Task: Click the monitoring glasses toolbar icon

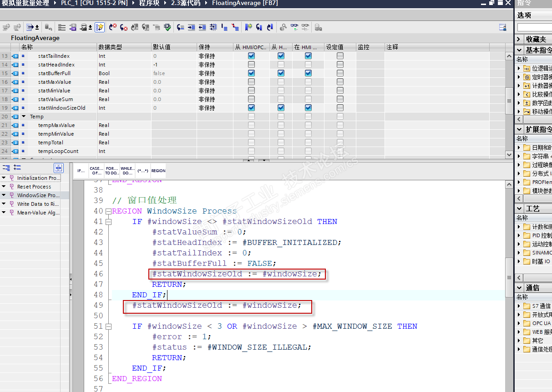Action: click(294, 27)
